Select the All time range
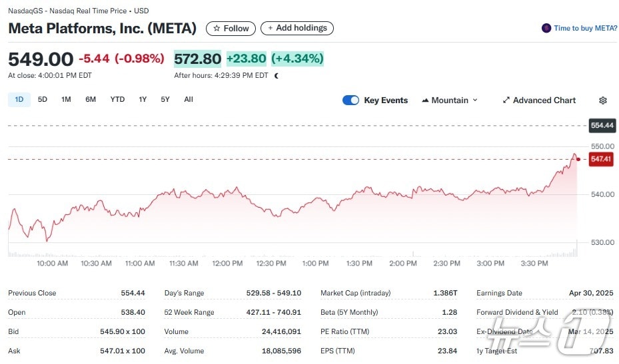Viewport: 619px width, 364px height. click(x=189, y=100)
